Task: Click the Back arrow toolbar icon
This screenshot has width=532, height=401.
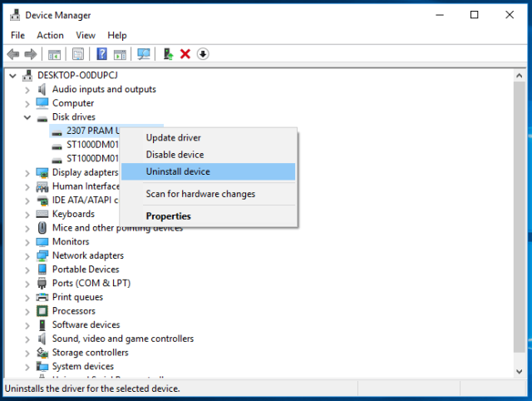Action: pyautogui.click(x=12, y=54)
